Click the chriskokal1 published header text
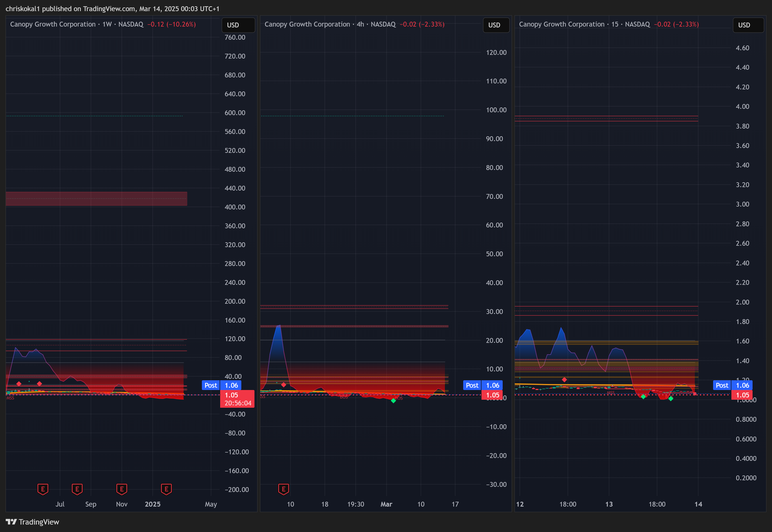772x532 pixels. click(x=112, y=9)
